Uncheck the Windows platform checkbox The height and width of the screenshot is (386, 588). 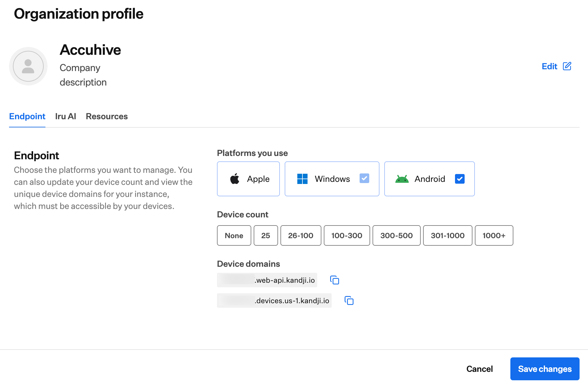(x=364, y=179)
